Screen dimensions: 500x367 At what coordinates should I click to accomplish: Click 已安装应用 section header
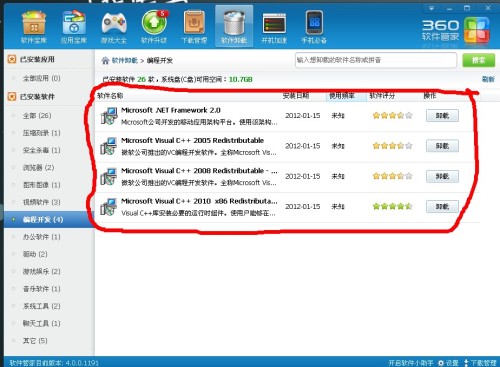click(37, 59)
